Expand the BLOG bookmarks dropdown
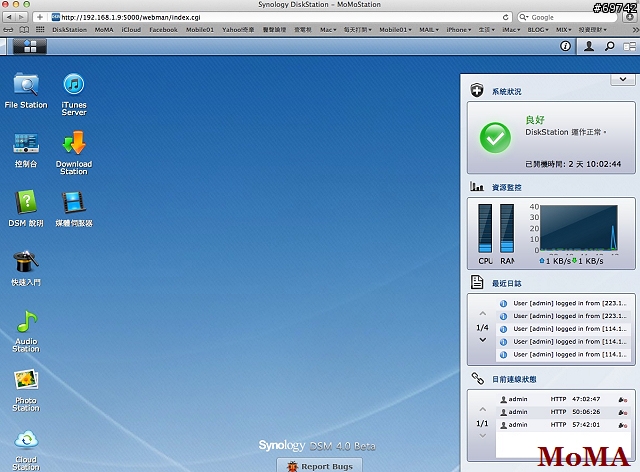 537,29
